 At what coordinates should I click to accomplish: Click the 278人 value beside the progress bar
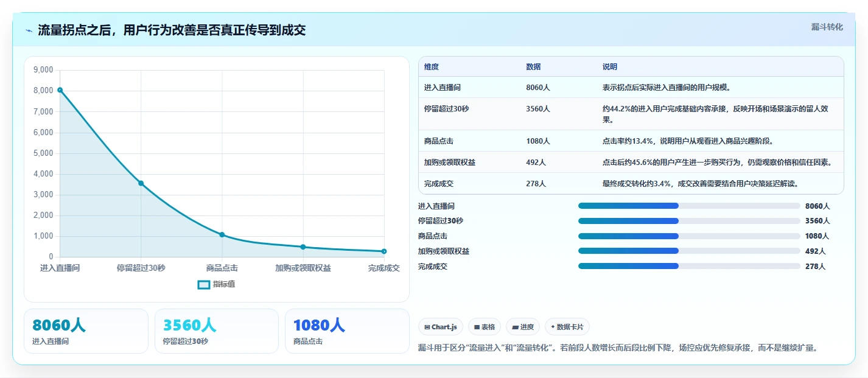pos(815,267)
